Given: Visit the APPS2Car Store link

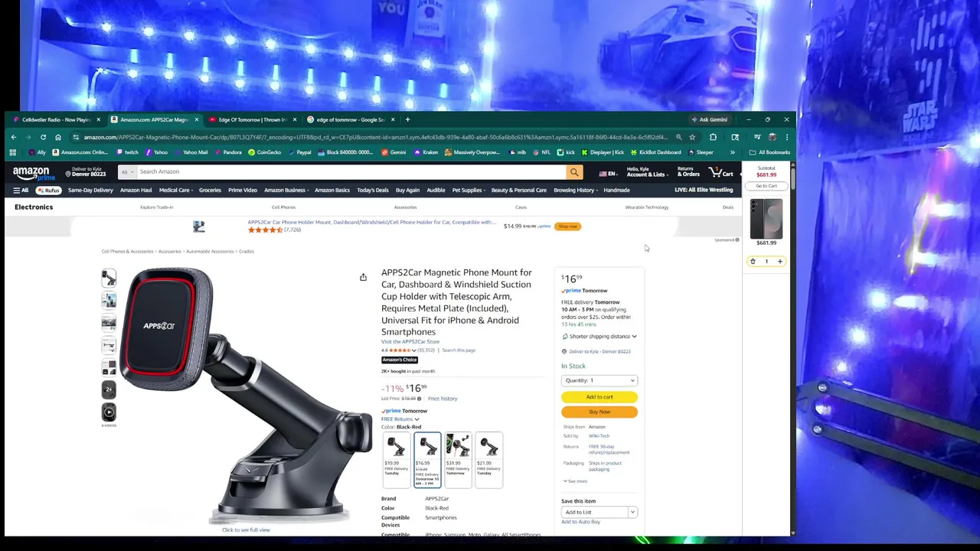Looking at the screenshot, I should tap(410, 342).
